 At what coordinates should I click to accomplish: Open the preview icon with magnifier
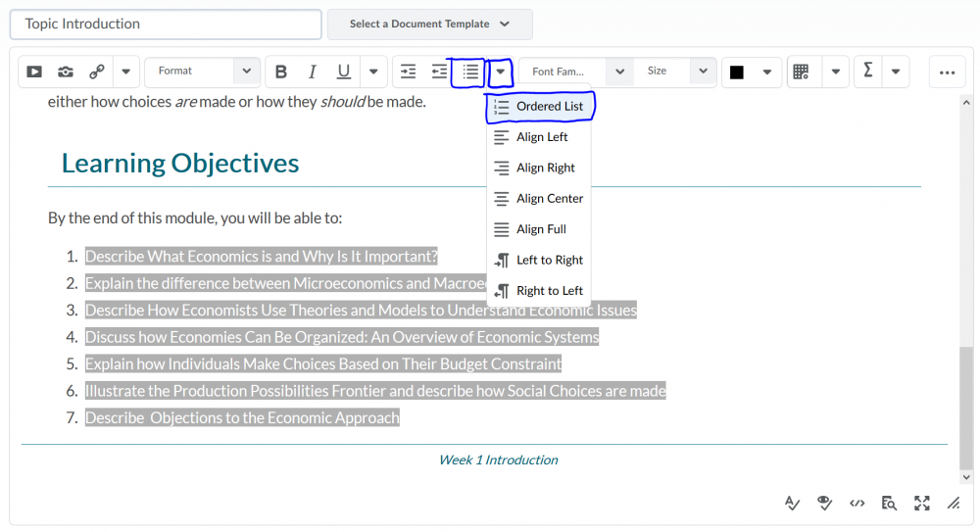(889, 503)
